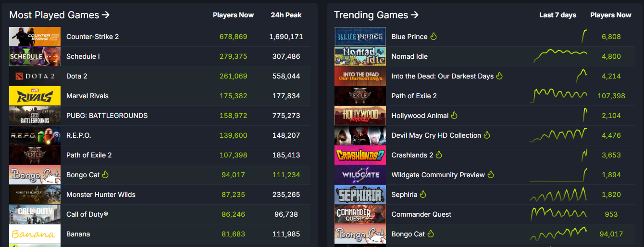Open the Most Played Games full list
Viewport: 644px width, 247px height.
60,15
